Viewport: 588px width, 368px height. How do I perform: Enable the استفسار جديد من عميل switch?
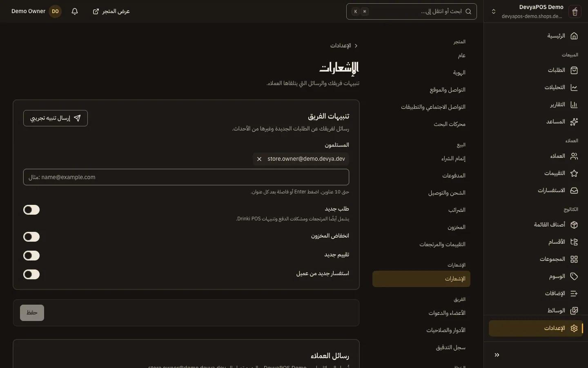coord(31,274)
